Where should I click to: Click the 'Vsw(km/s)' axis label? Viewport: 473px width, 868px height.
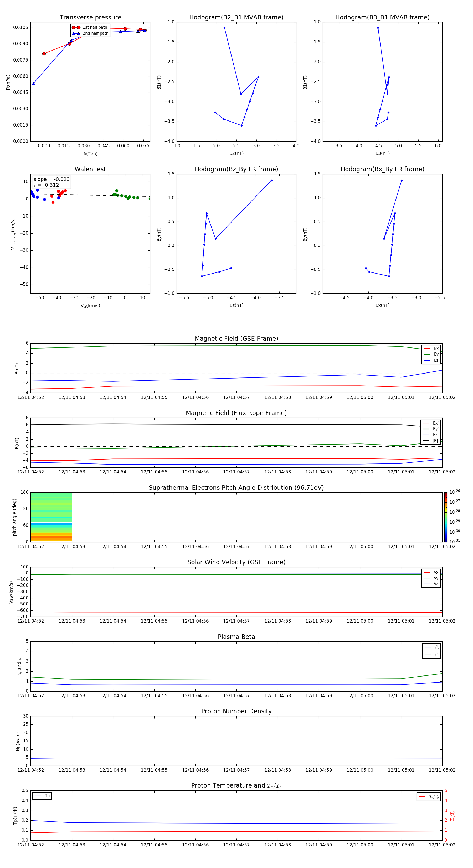[11, 592]
